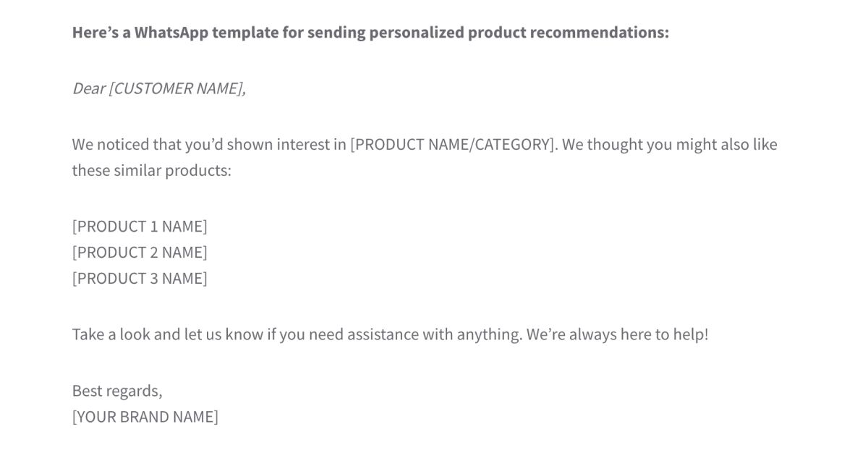Click the "Best regards," closing line
This screenshot has width=868, height=456.
(117, 391)
